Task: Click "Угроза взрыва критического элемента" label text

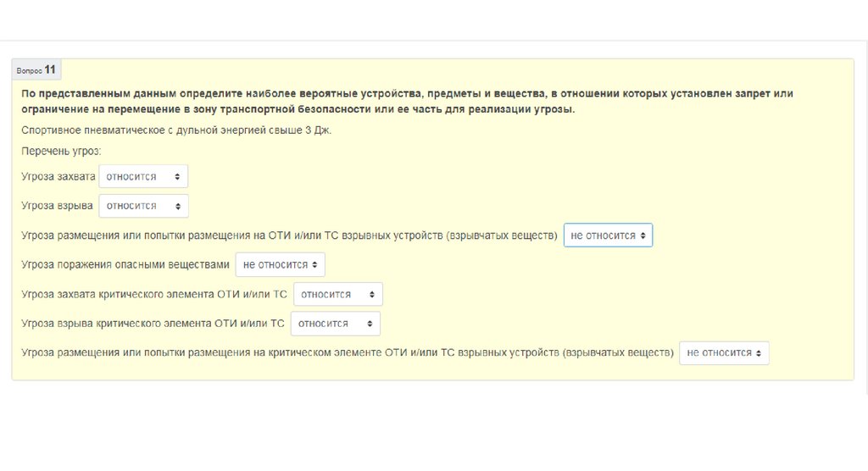Action: (x=153, y=324)
